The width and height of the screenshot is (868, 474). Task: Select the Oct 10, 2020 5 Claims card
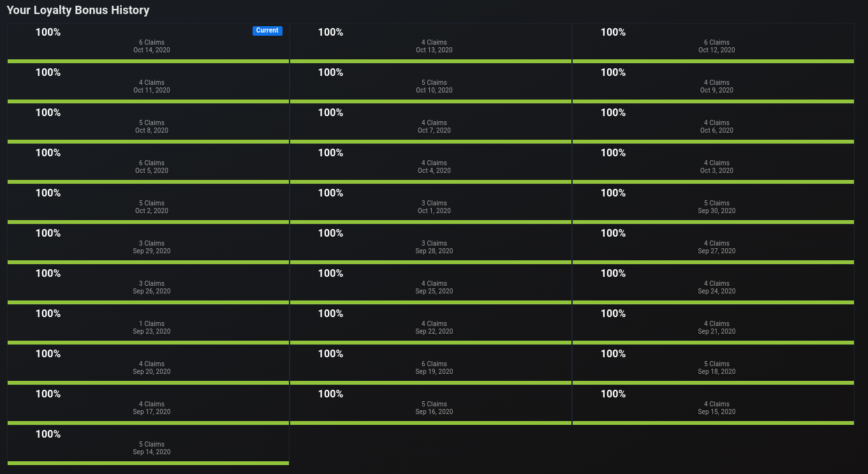point(431,84)
